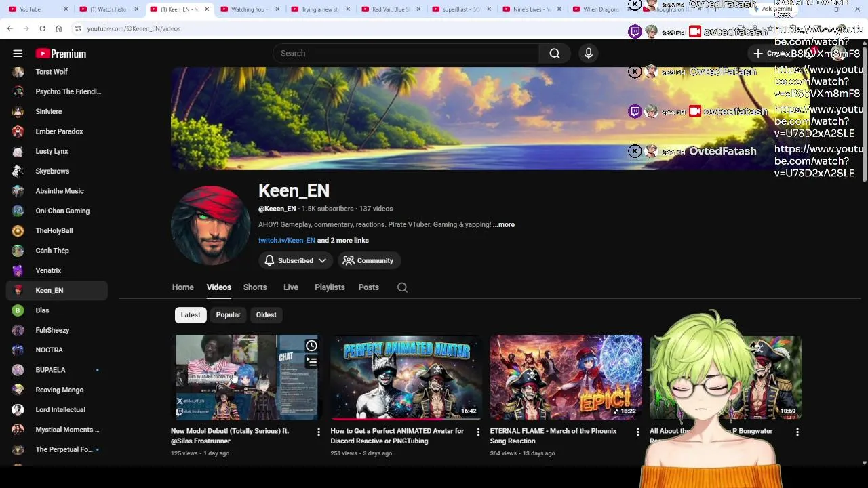Open Blas subscription avatar

click(18, 310)
